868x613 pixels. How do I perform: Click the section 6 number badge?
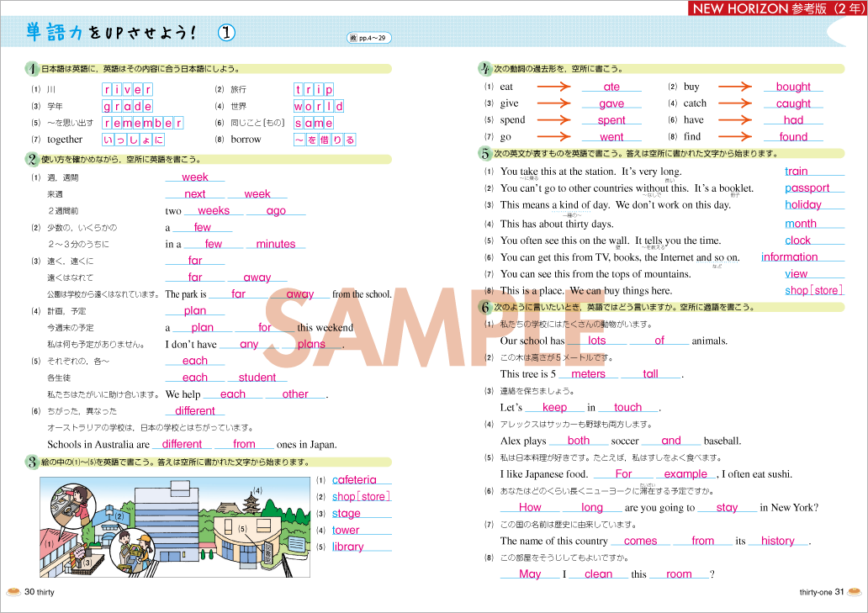[x=485, y=307]
